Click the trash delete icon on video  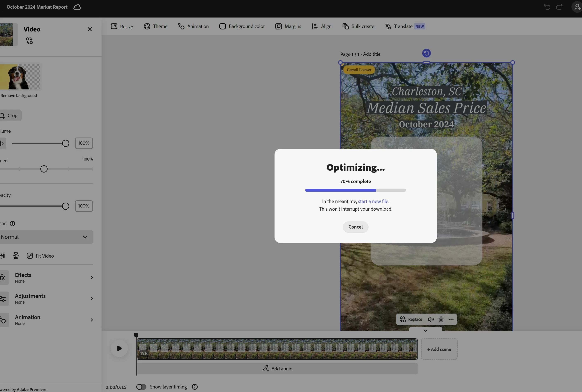pos(441,319)
